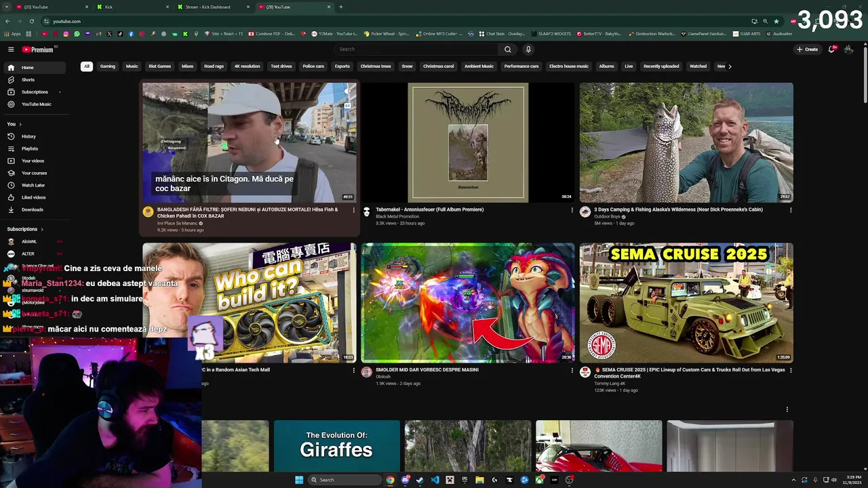Open YouTube notifications bell
This screenshot has height=488, width=868.
pyautogui.click(x=832, y=49)
